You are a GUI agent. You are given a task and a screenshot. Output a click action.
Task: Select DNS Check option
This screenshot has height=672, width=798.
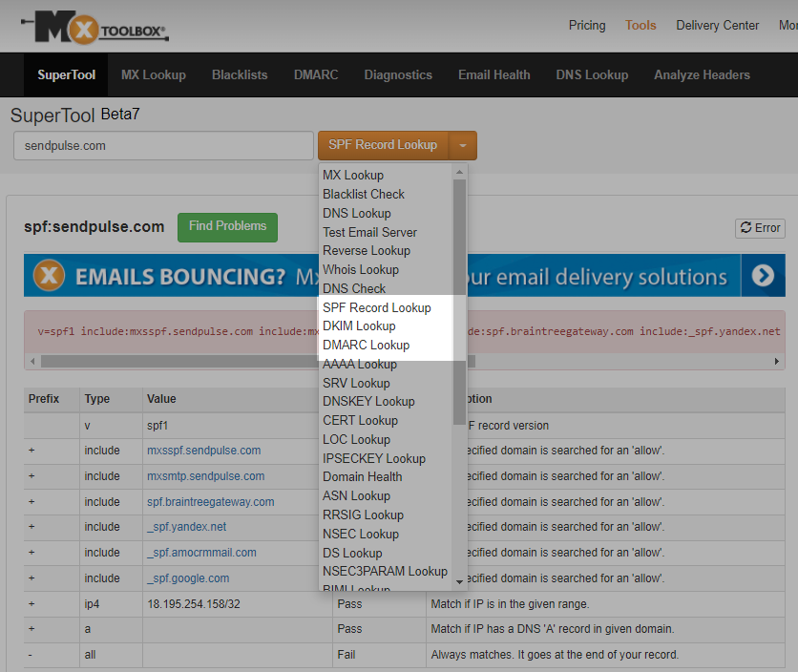click(x=354, y=288)
